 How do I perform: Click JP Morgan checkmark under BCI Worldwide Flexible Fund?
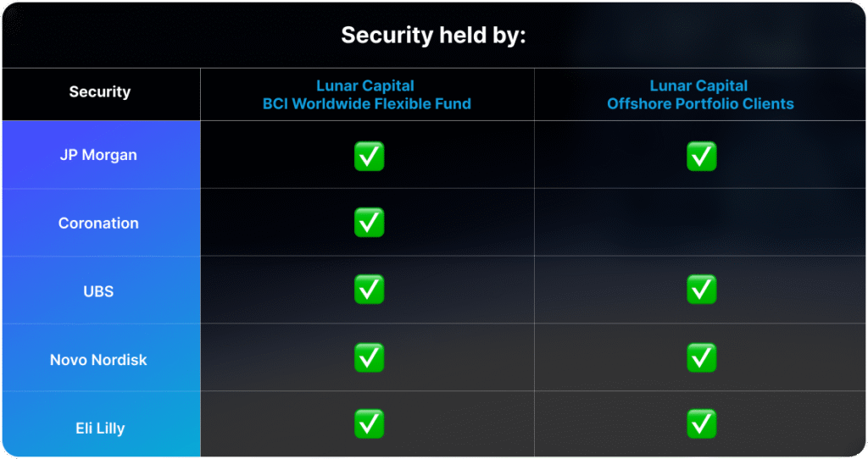tap(369, 156)
